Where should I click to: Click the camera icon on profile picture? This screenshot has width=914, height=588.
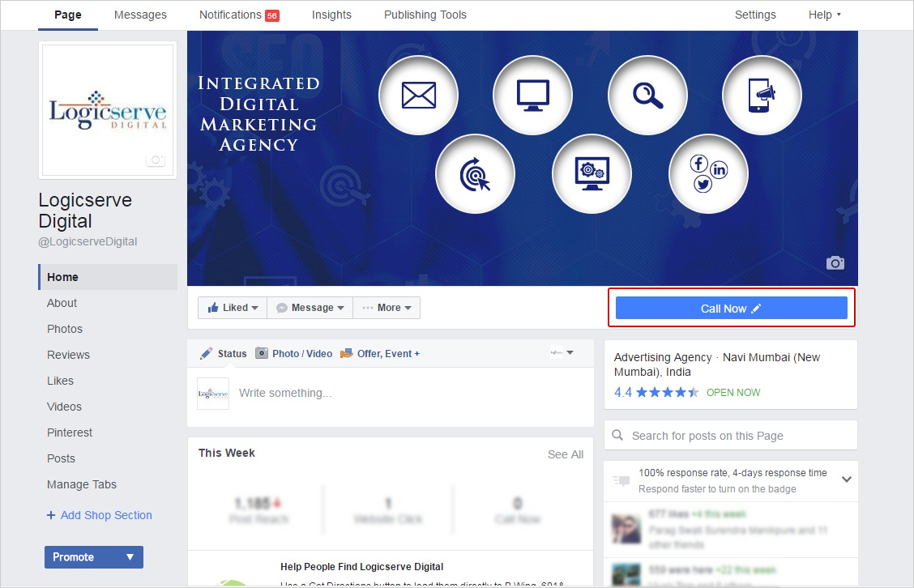click(156, 160)
